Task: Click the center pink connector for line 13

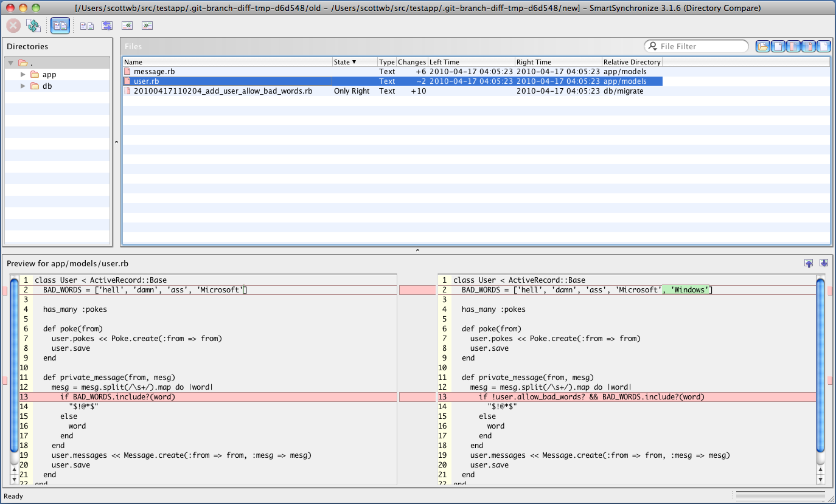Action: tap(417, 397)
